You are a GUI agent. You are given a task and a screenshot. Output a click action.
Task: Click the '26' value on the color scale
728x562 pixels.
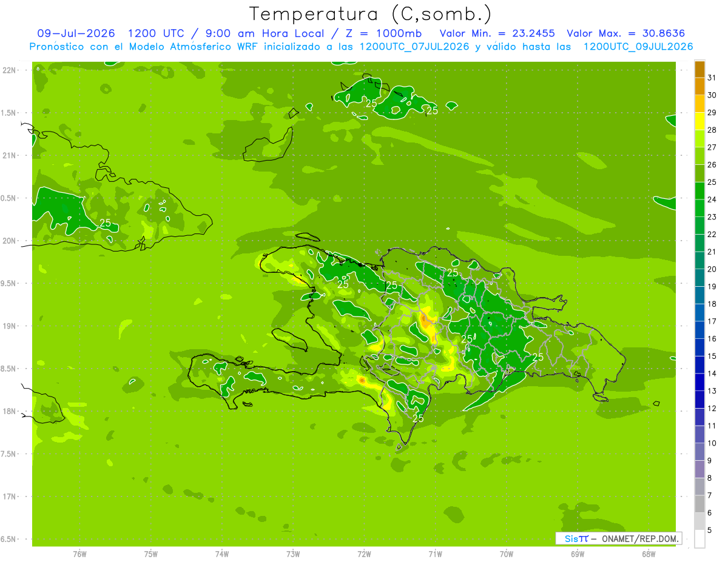coord(712,164)
